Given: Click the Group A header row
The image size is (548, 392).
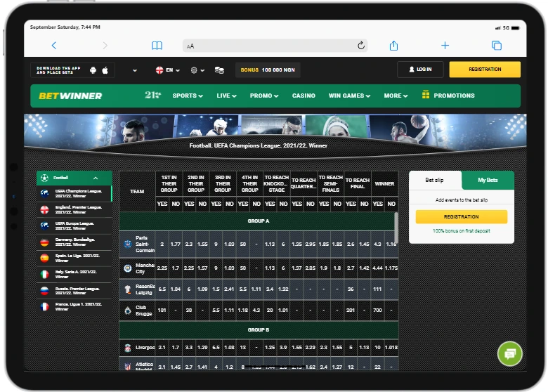Looking at the screenshot, I should tap(258, 221).
